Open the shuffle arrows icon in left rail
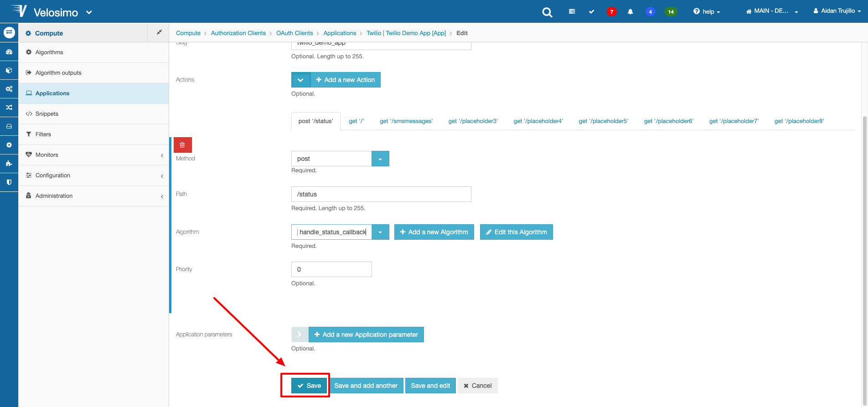Image resolution: width=868 pixels, height=407 pixels. (9, 108)
